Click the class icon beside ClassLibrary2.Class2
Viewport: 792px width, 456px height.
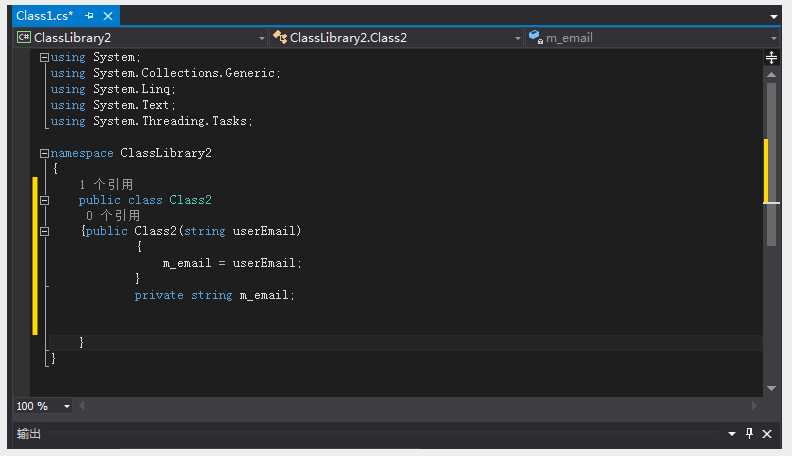280,37
